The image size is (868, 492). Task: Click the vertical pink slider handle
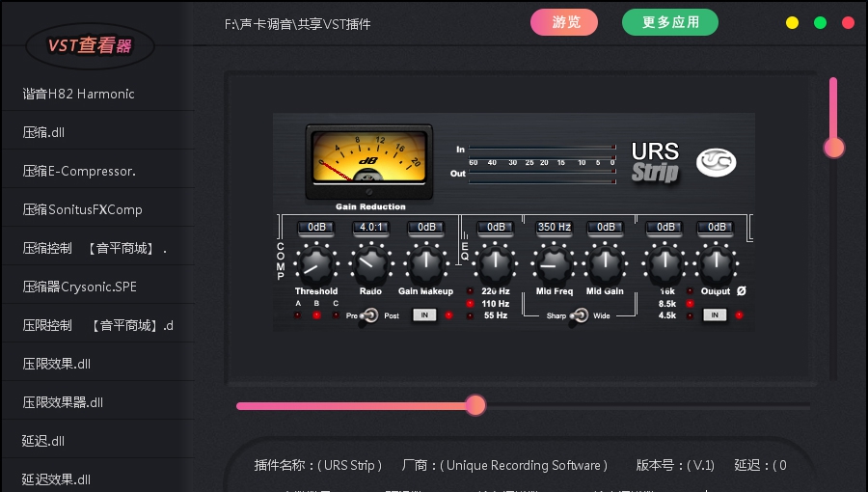tap(833, 148)
